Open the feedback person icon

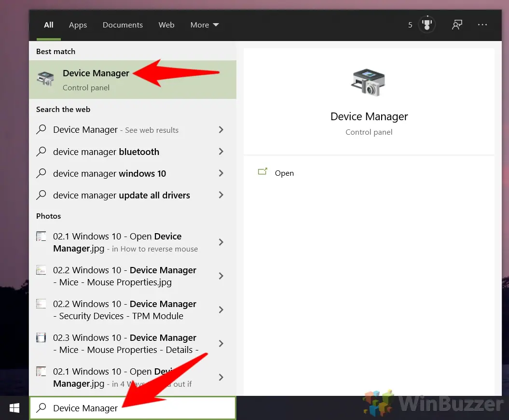pos(457,25)
